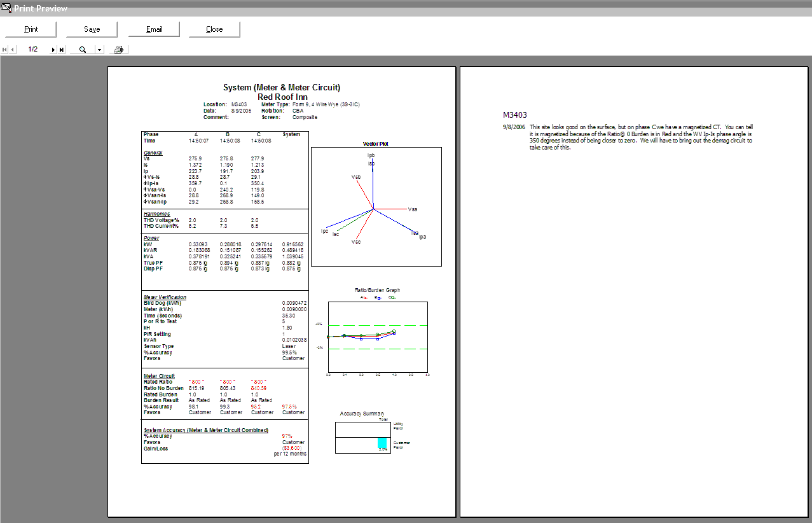Image resolution: width=812 pixels, height=523 pixels.
Task: Click the 'P/R Setting' row label
Action: [157, 334]
